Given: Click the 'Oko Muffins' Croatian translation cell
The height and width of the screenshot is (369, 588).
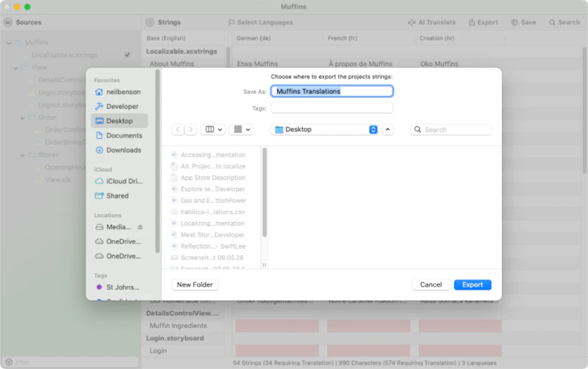Looking at the screenshot, I should pos(439,64).
